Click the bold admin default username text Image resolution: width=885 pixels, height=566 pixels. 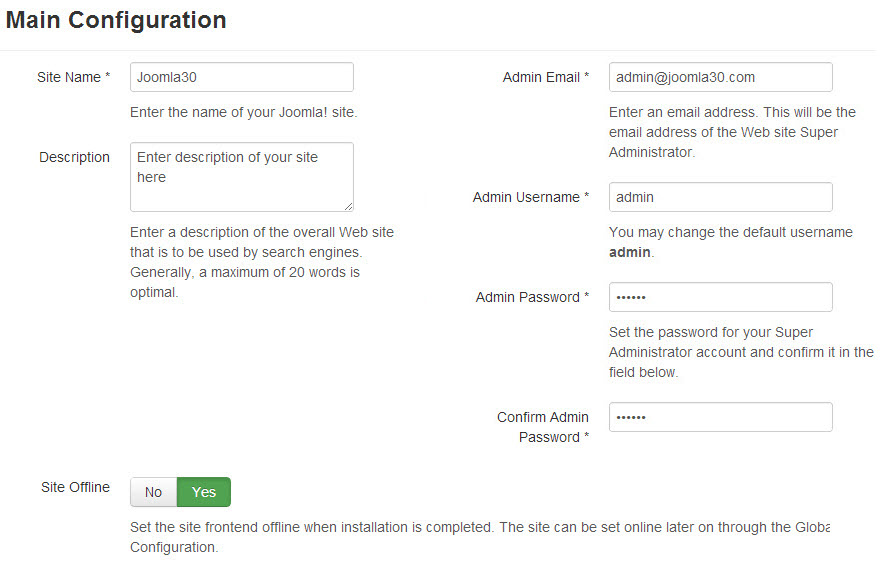pos(629,252)
